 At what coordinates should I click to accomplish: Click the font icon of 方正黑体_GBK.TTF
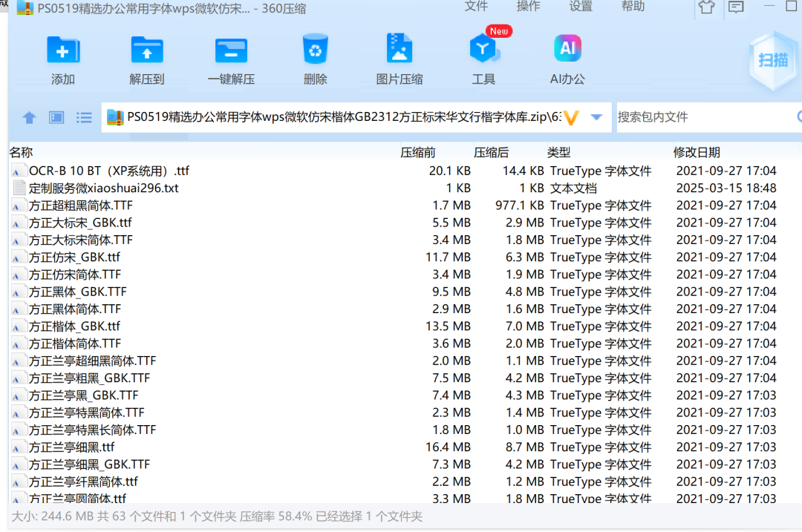[17, 292]
